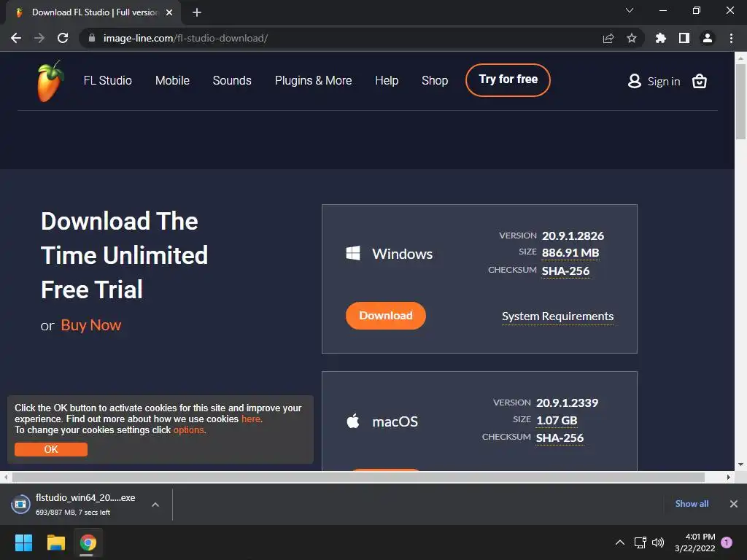The image size is (747, 560).
Task: Click the Windows SHA-256 checksum
Action: click(565, 271)
